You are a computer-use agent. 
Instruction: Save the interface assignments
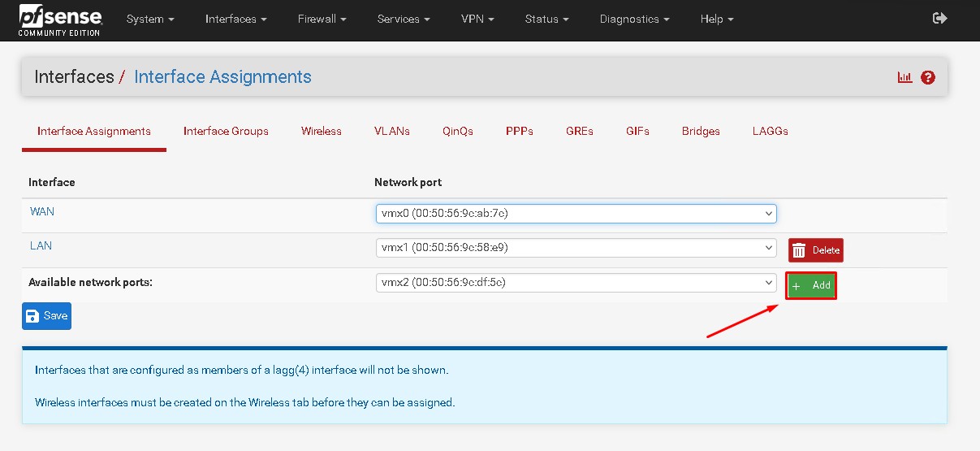point(46,316)
